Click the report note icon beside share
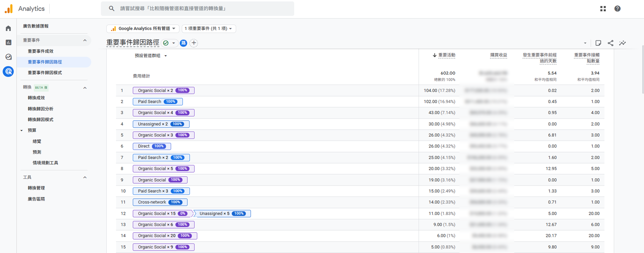 click(598, 43)
